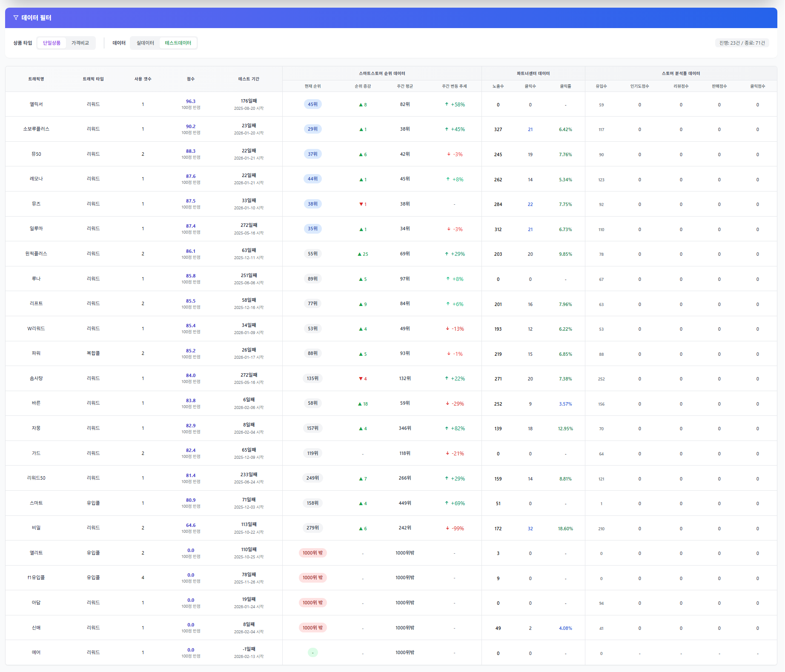This screenshot has width=785, height=672.
Task: Click the 테스트 기간 column header
Action: pyautogui.click(x=249, y=79)
